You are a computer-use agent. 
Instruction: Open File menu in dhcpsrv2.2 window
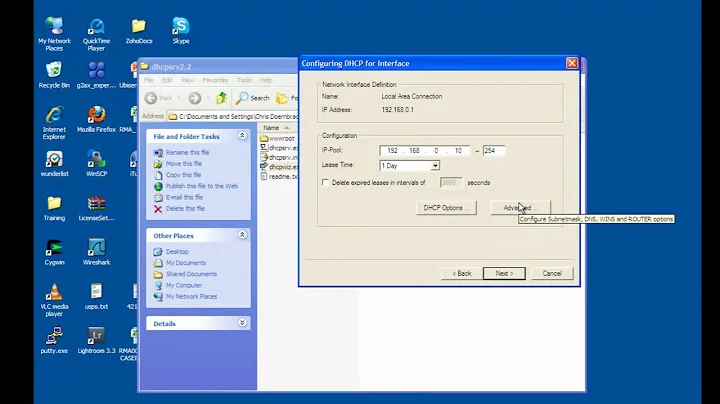[x=149, y=80]
